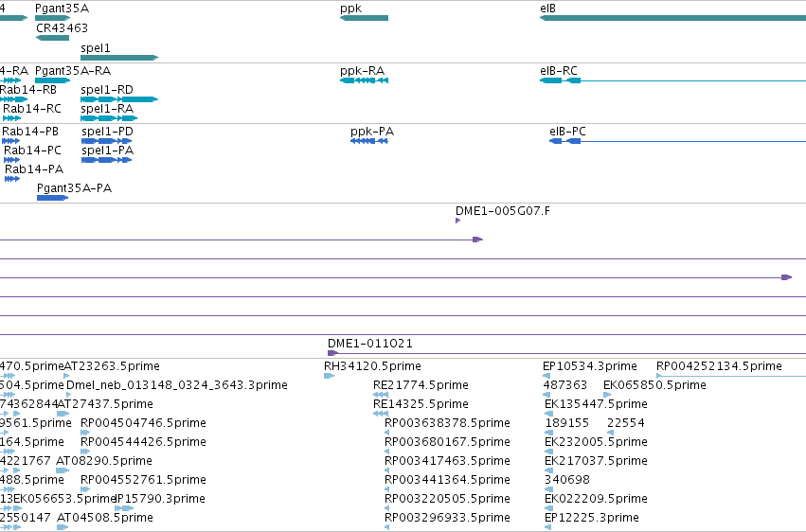The image size is (806, 532).
Task: Click the RP004504746.5prime EST
Action: pyautogui.click(x=85, y=433)
